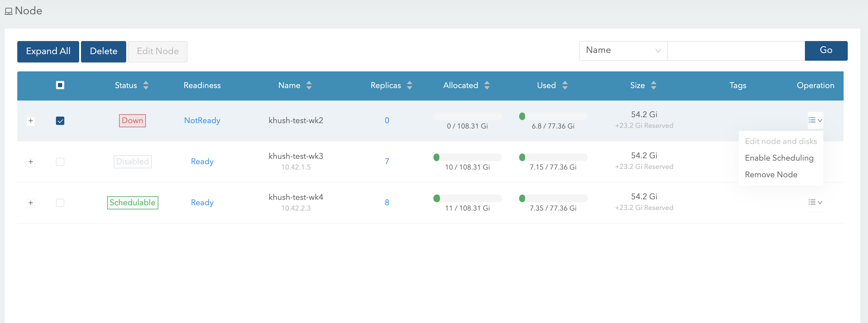The width and height of the screenshot is (868, 323).
Task: Focus the search text input field
Action: (x=736, y=51)
